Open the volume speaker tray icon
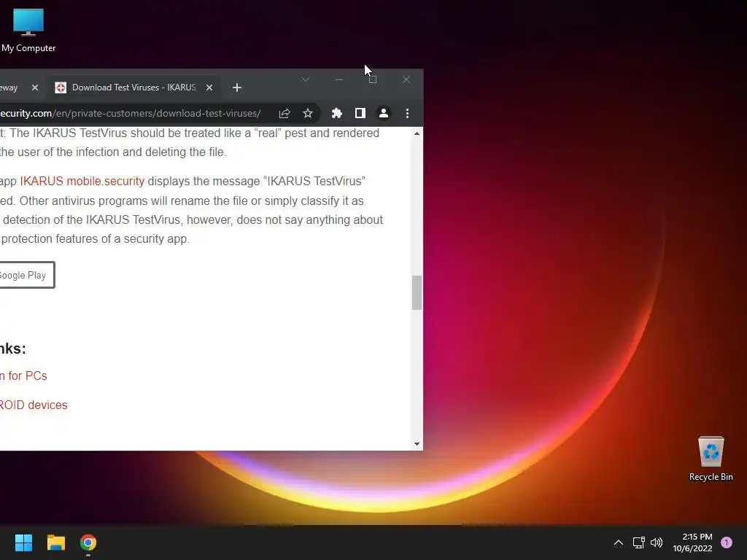747x560 pixels. point(657,542)
